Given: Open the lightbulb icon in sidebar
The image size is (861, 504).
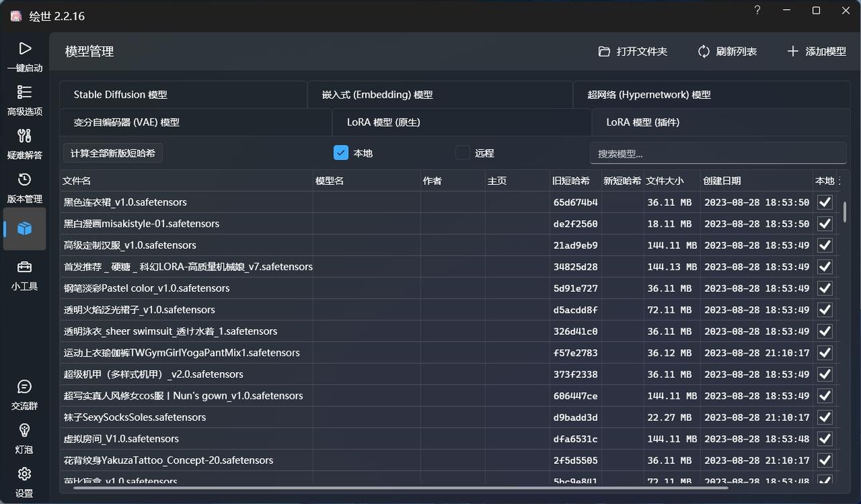Looking at the screenshot, I should pos(24,431).
